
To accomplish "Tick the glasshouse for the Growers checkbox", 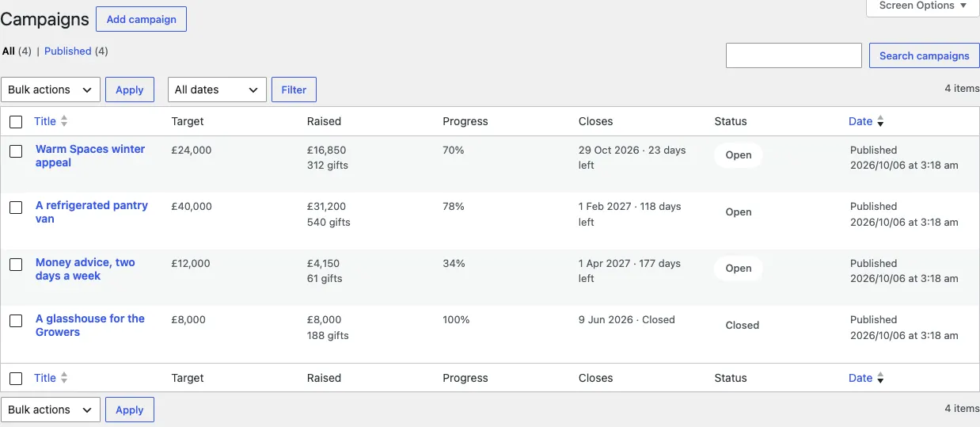I will pos(16,321).
